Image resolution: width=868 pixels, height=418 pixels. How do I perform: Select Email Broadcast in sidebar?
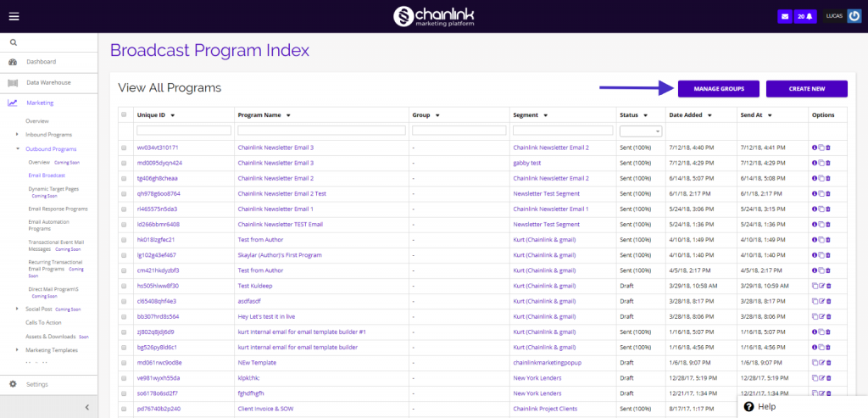47,175
